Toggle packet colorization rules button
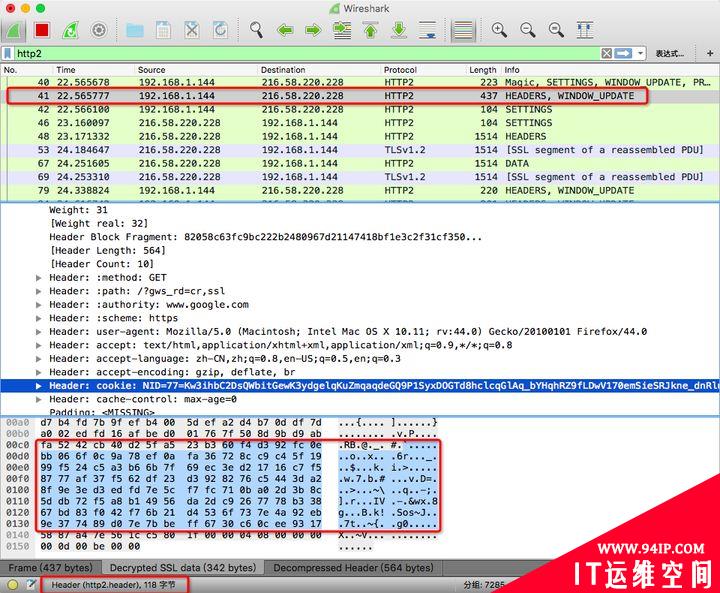The width and height of the screenshot is (720, 593). (463, 31)
